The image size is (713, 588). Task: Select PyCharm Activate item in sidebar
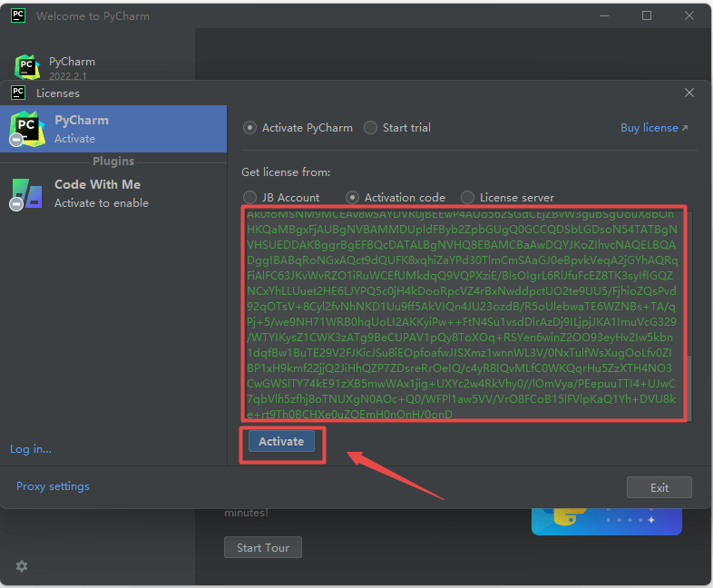click(113, 129)
